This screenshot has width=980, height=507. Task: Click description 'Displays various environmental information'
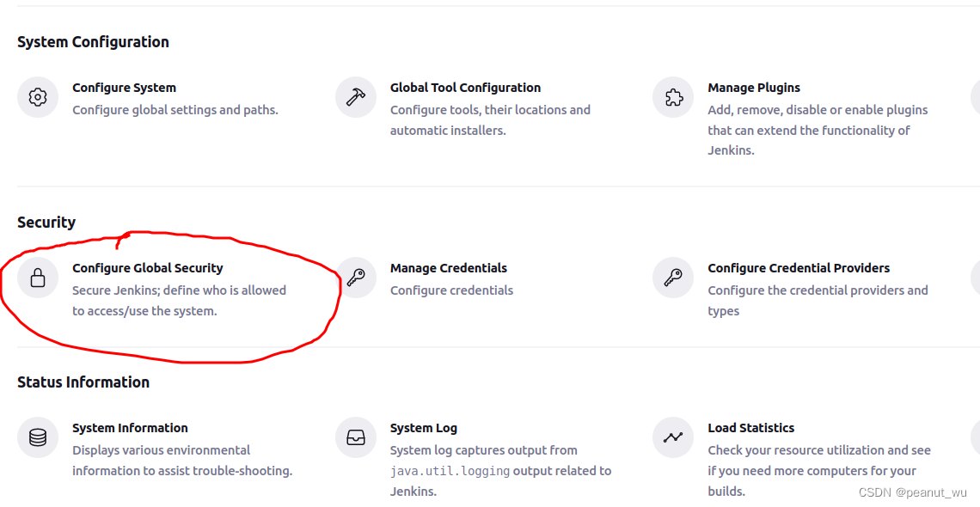(182, 461)
